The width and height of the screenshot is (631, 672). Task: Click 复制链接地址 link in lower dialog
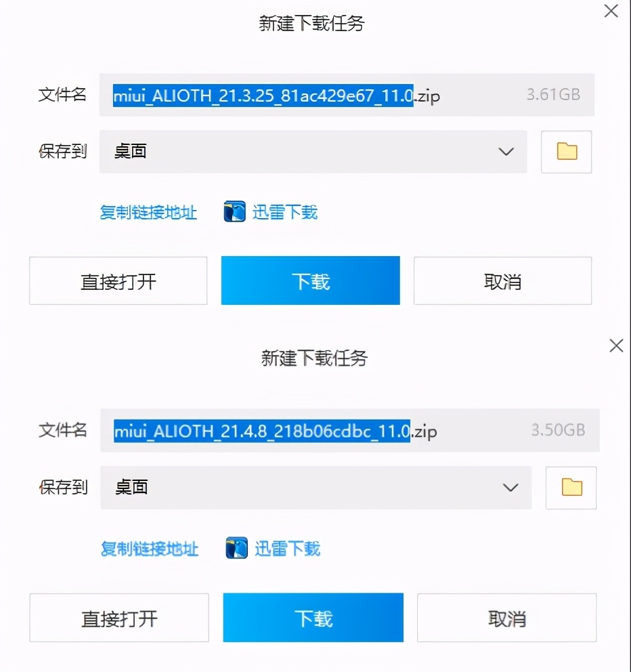click(150, 549)
